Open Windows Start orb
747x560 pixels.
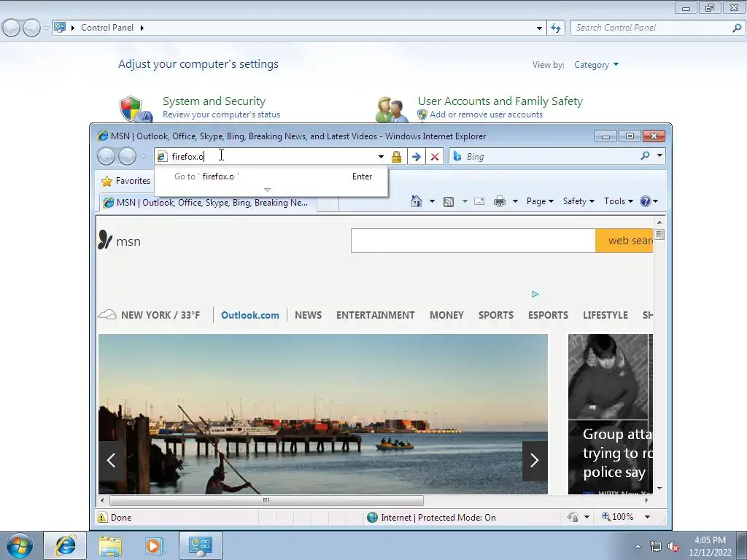click(19, 545)
